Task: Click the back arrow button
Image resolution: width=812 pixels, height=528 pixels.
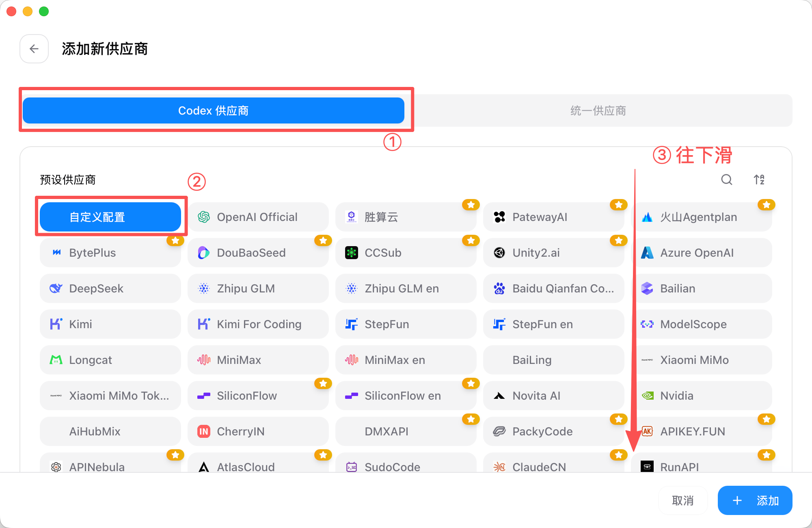Action: pyautogui.click(x=34, y=49)
